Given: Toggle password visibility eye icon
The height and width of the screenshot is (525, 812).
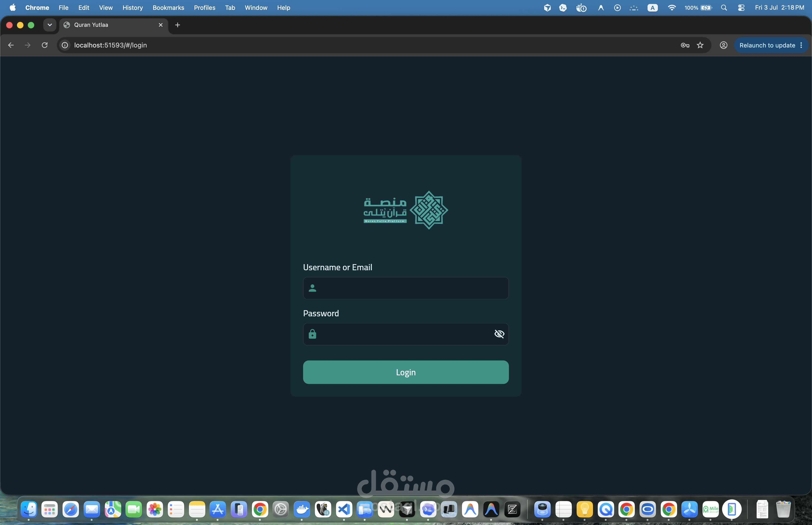Looking at the screenshot, I should point(499,334).
